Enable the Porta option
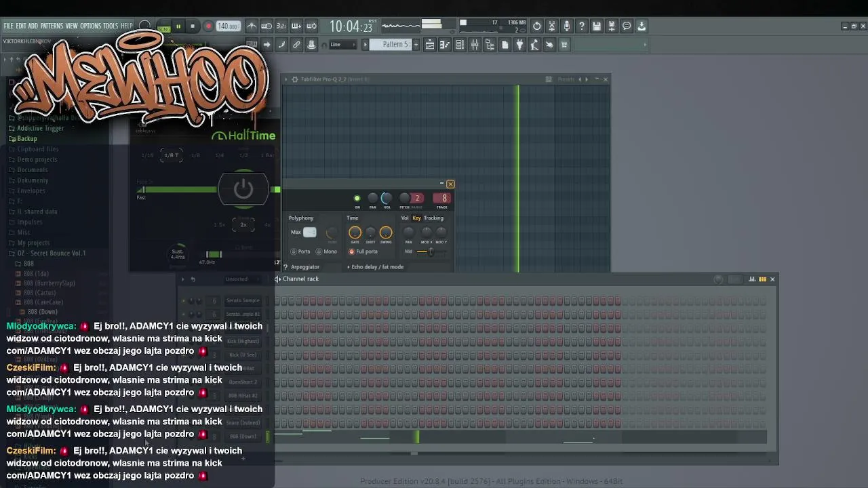 [x=300, y=251]
